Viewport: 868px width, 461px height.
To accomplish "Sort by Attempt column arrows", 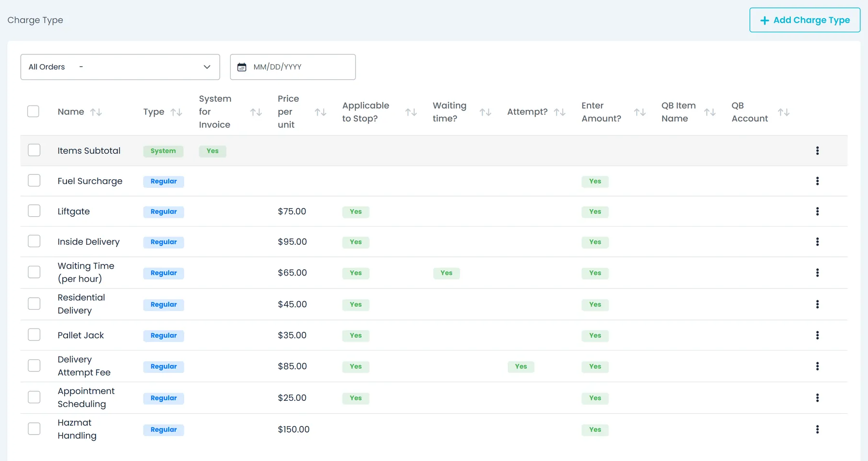I will (x=560, y=112).
